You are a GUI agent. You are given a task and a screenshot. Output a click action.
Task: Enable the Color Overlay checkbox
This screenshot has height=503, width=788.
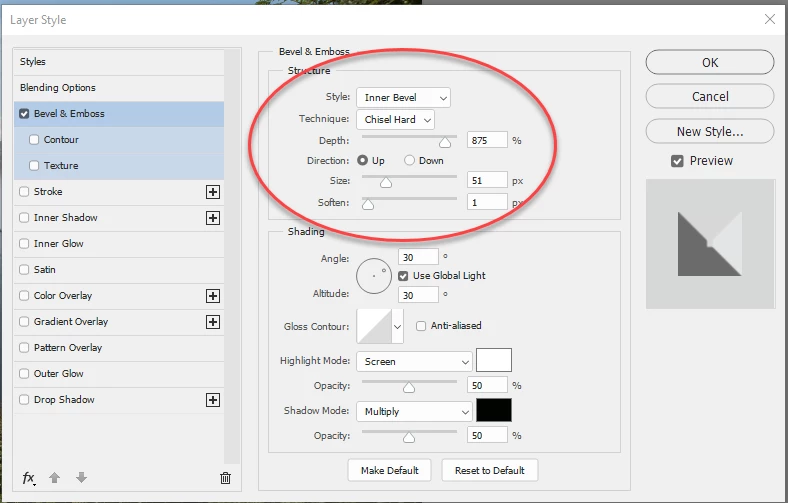click(24, 295)
